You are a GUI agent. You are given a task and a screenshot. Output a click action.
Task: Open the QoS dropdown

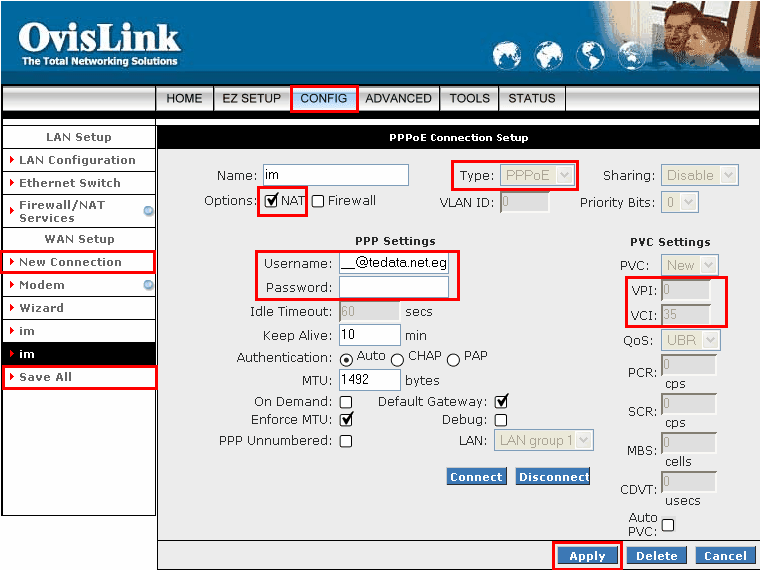690,340
